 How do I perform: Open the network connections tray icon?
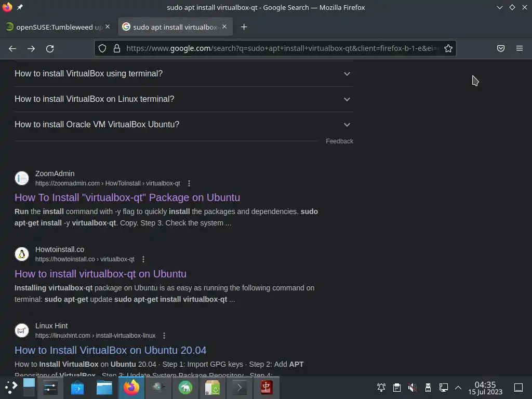click(444, 388)
